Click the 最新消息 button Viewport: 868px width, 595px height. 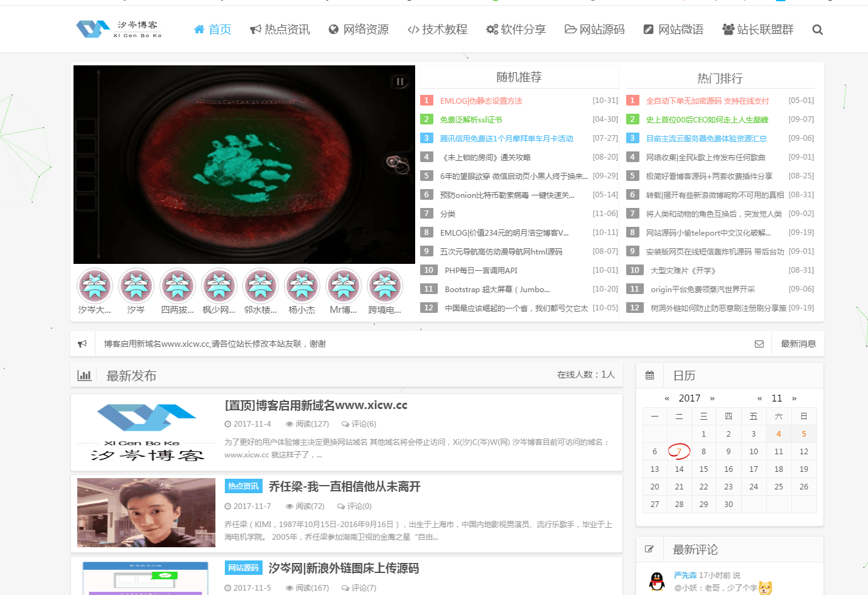pos(798,344)
